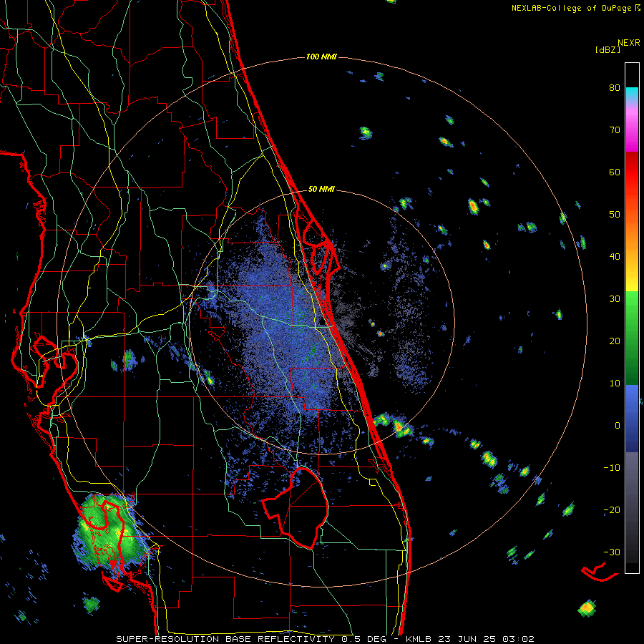The image size is (644, 644).
Task: Click the NEXLAB-College of DuPage credit text
Action: coord(572,8)
